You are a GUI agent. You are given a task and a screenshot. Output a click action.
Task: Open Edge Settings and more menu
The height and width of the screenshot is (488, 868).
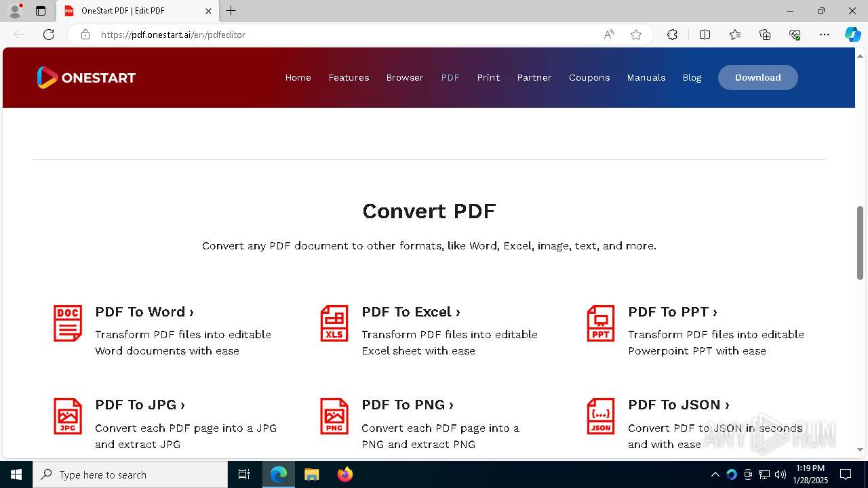click(825, 35)
